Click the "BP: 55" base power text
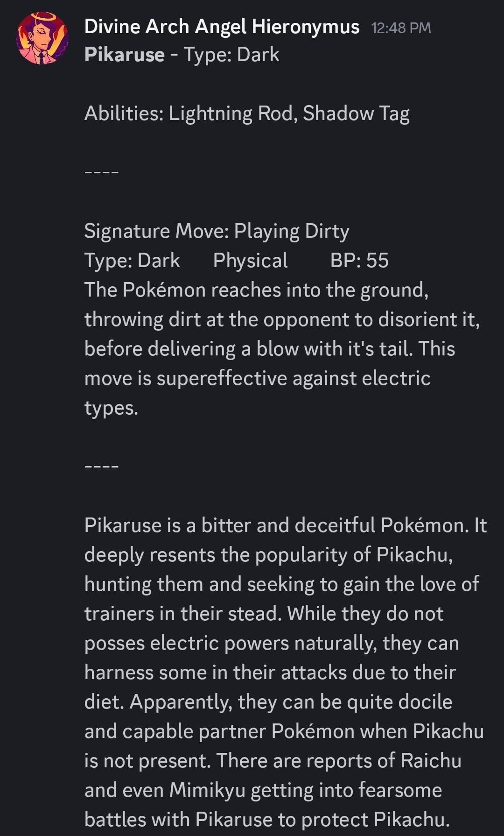The image size is (504, 836). [359, 261]
